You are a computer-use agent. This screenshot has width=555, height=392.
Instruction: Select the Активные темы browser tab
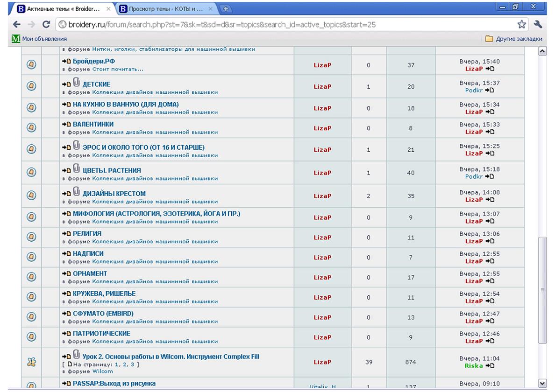click(x=62, y=9)
